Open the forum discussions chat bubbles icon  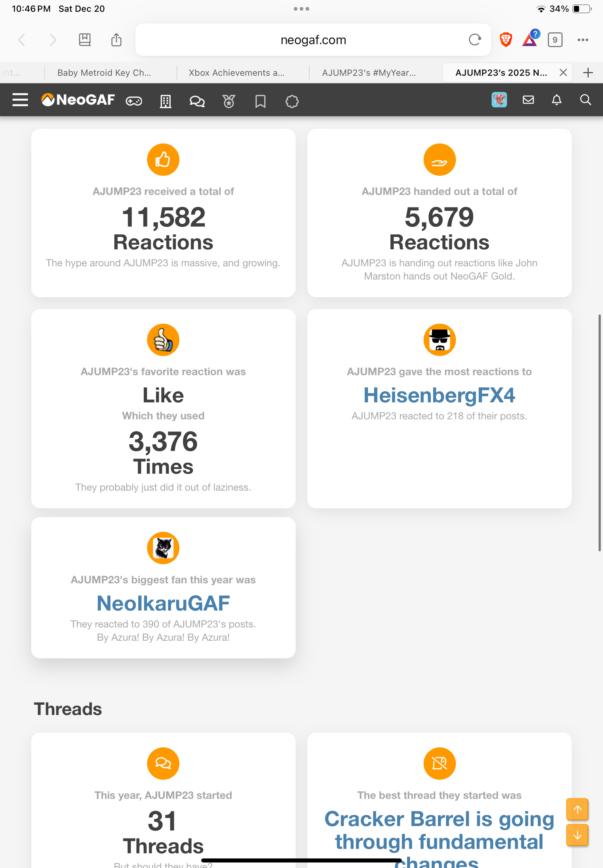click(x=197, y=101)
